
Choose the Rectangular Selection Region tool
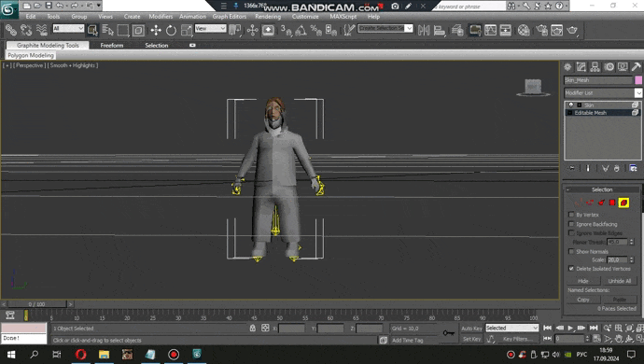click(x=123, y=30)
